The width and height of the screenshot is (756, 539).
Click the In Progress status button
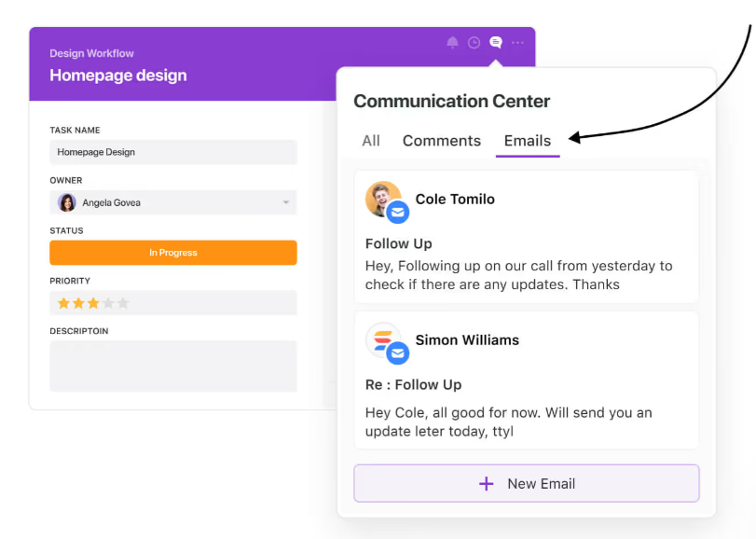[x=173, y=253]
